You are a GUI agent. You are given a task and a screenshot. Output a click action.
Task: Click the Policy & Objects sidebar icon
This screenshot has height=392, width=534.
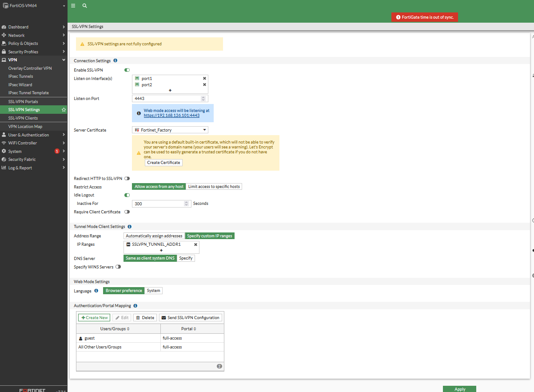(4, 44)
